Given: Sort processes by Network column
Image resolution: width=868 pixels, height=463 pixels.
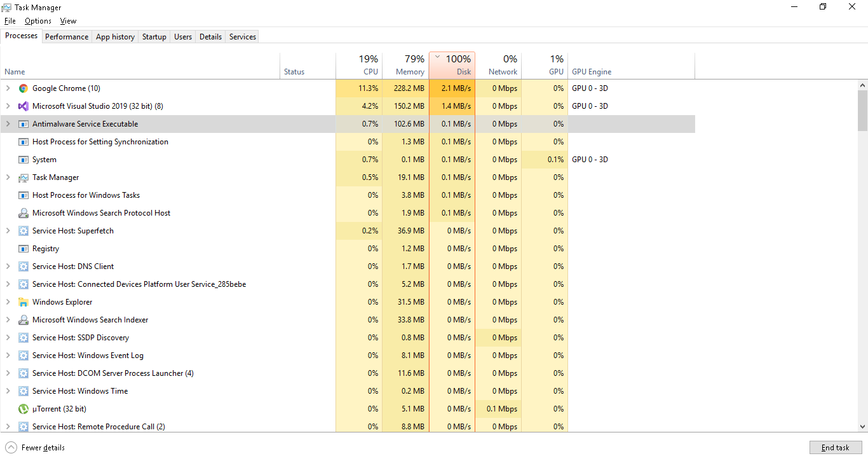Looking at the screenshot, I should click(498, 66).
